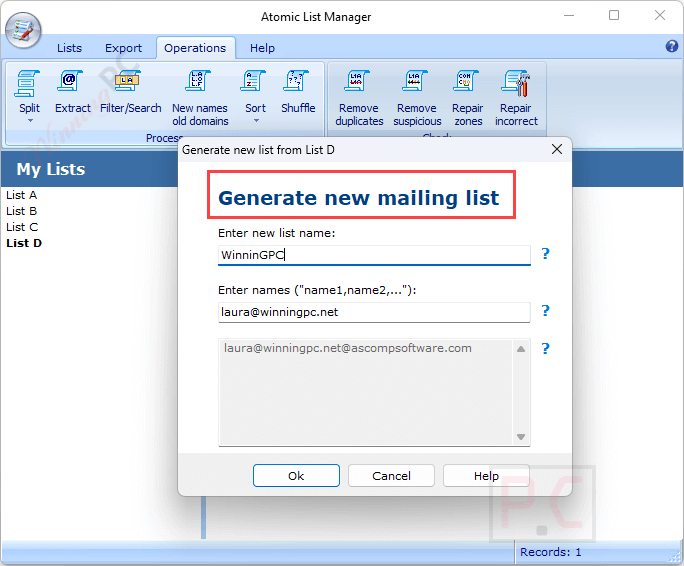The image size is (684, 566).
Task: Run New names old domains
Action: coord(200,98)
